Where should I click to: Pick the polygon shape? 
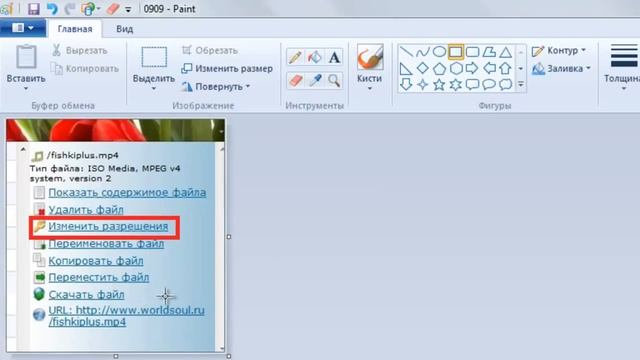pyautogui.click(x=489, y=52)
